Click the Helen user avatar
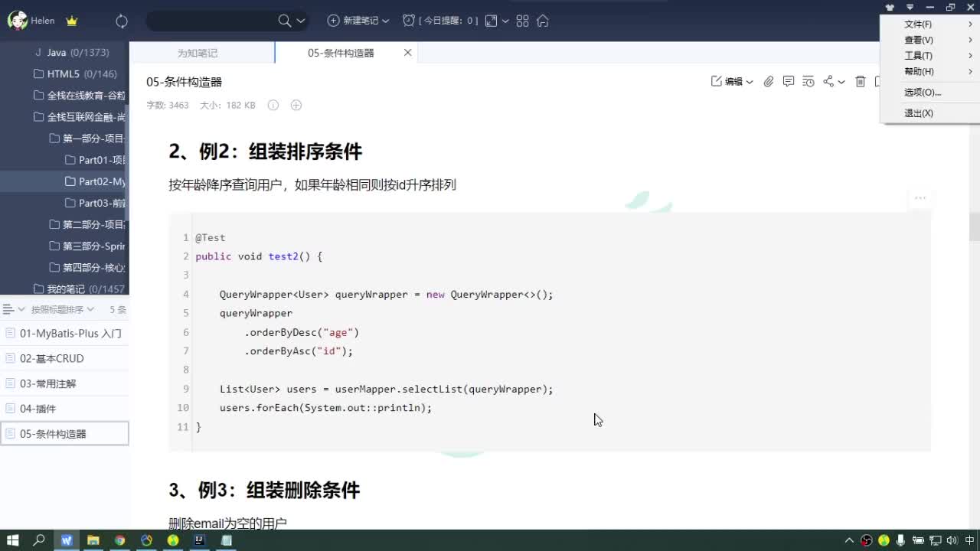Viewport: 980px width, 551px height. 17,21
